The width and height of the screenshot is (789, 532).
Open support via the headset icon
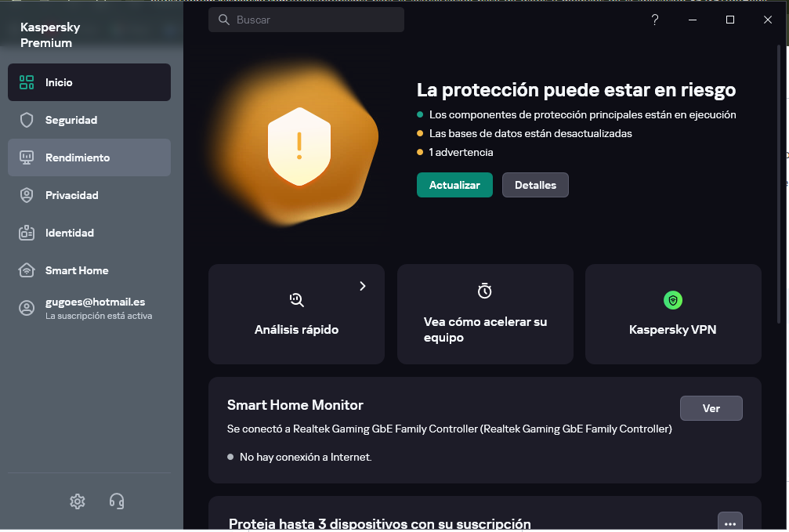pyautogui.click(x=117, y=501)
